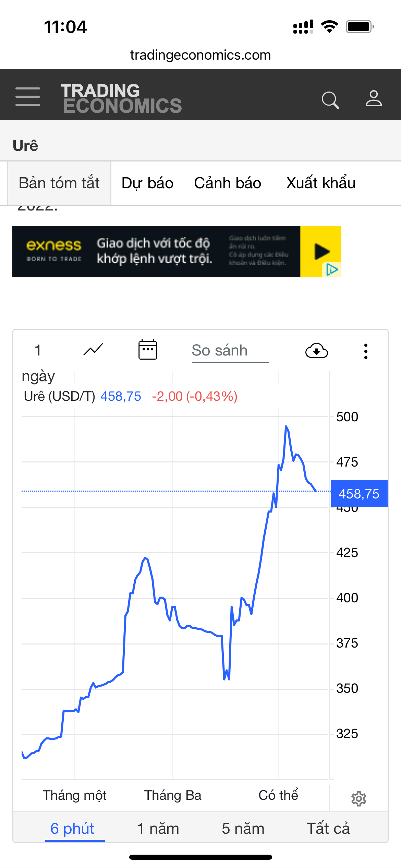The height and width of the screenshot is (868, 401).
Task: Open chart settings gear icon
Action: click(x=359, y=799)
